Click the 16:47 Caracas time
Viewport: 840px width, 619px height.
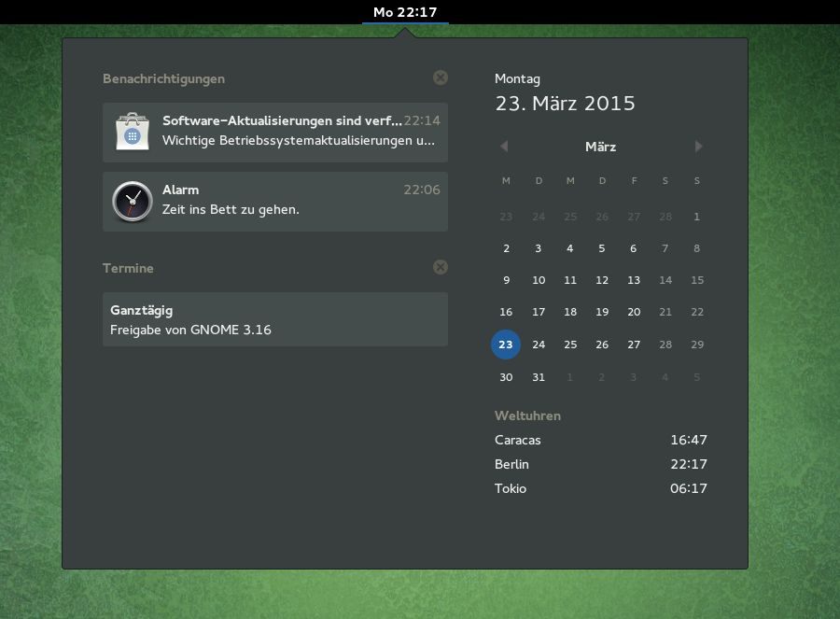[689, 440]
